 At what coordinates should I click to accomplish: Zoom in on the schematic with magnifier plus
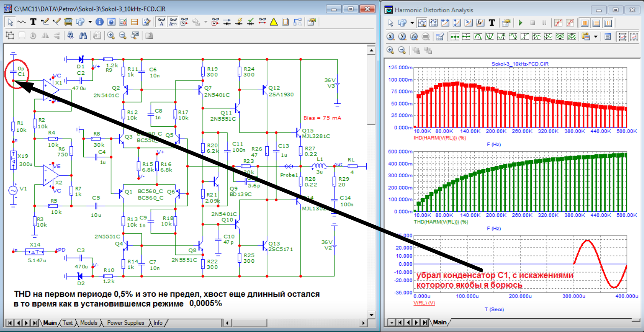(111, 35)
